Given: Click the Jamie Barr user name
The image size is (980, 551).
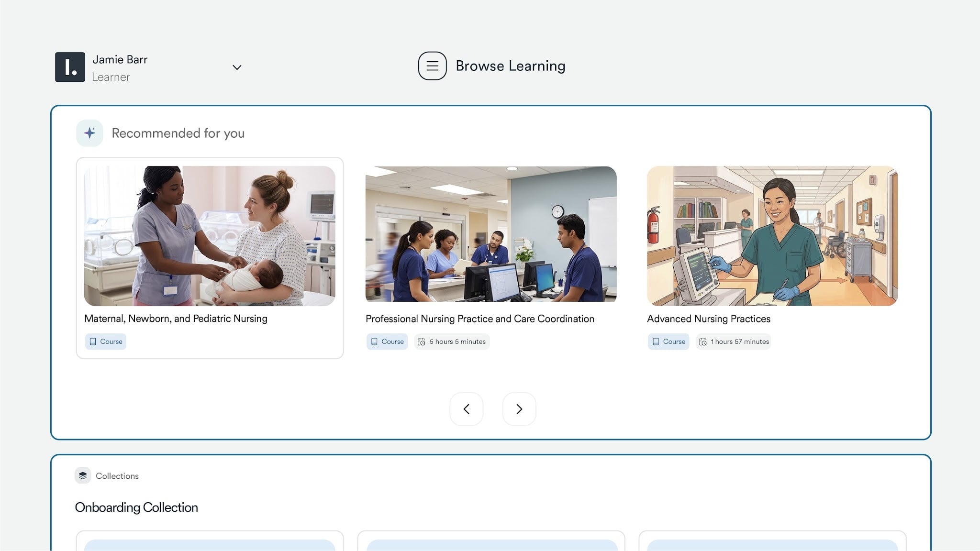Looking at the screenshot, I should point(120,60).
